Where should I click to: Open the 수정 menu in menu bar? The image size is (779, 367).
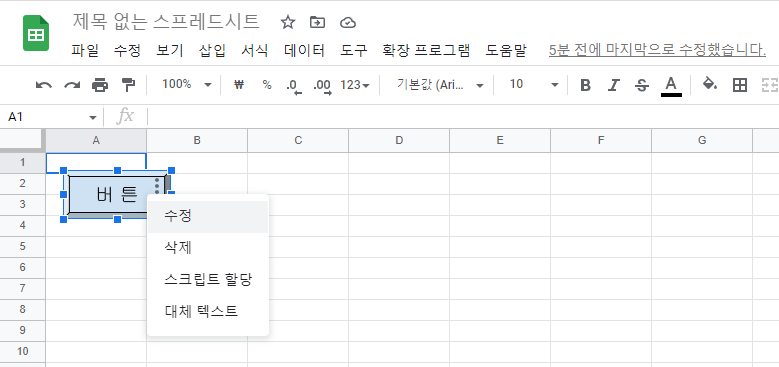point(127,50)
